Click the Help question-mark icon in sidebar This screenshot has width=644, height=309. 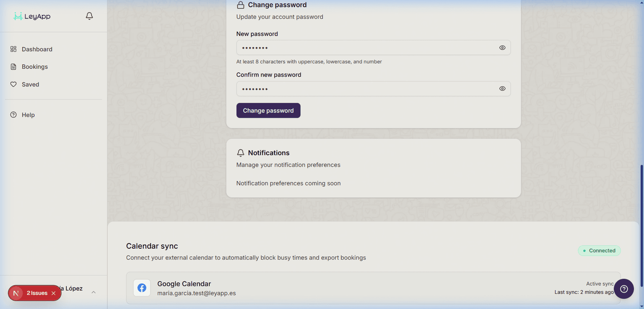13,115
